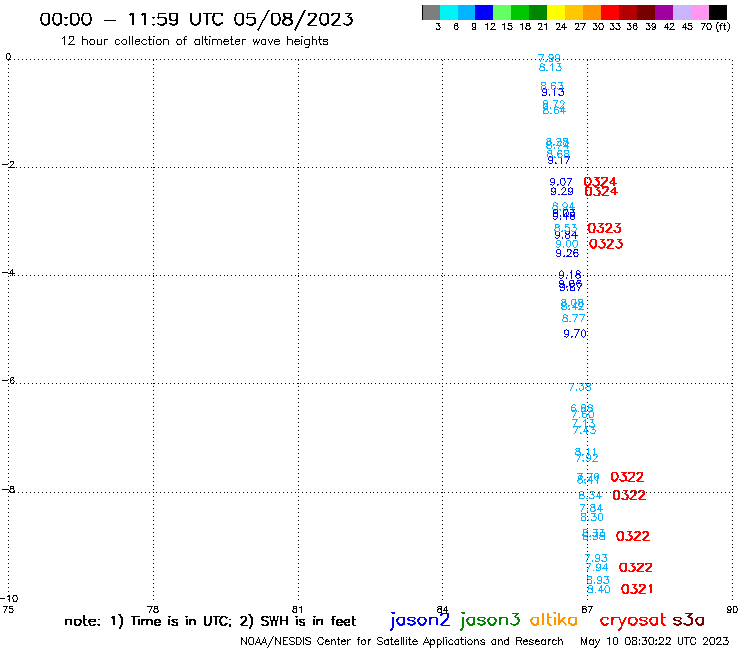Click the dark blue swatch ending at 12 ft
The image size is (740, 650).
pos(484,12)
